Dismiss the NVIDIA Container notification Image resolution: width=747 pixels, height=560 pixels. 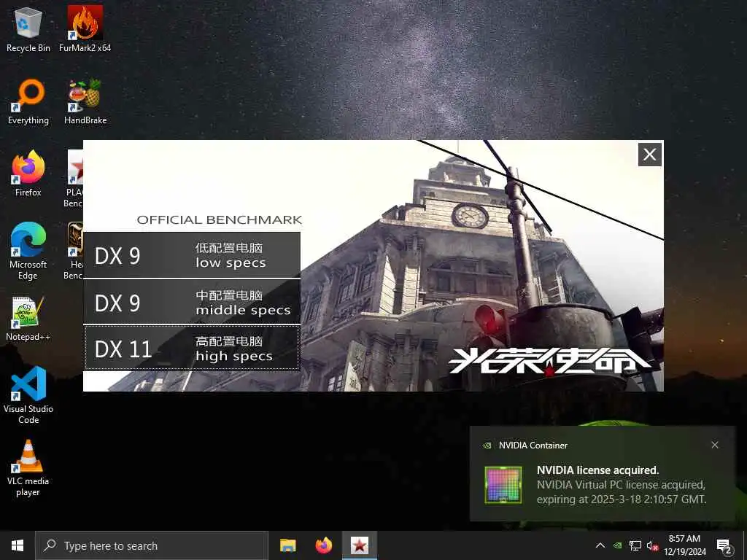pos(715,445)
